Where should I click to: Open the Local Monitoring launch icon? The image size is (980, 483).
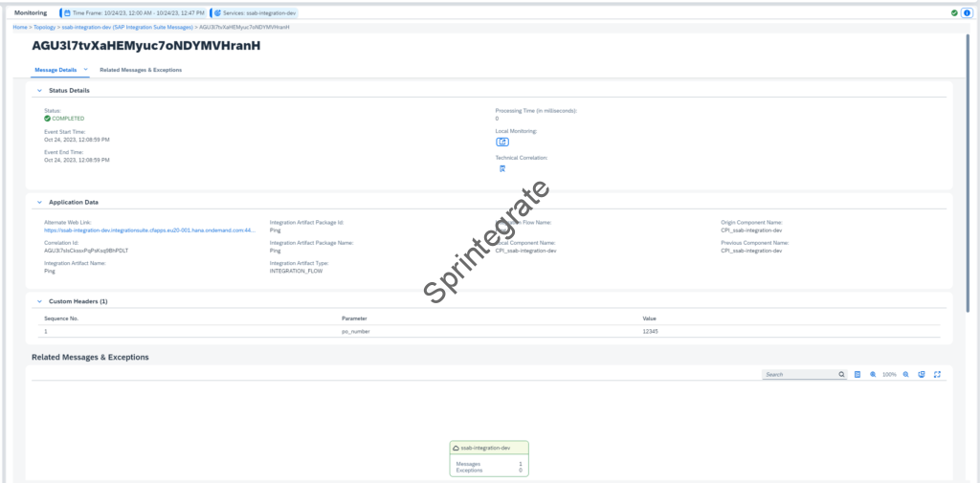pos(501,142)
